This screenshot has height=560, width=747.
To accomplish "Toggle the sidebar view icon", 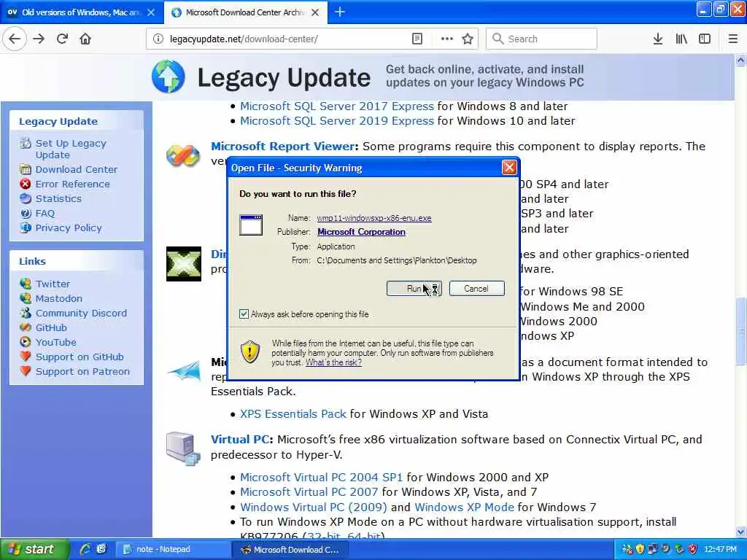I will [x=705, y=39].
